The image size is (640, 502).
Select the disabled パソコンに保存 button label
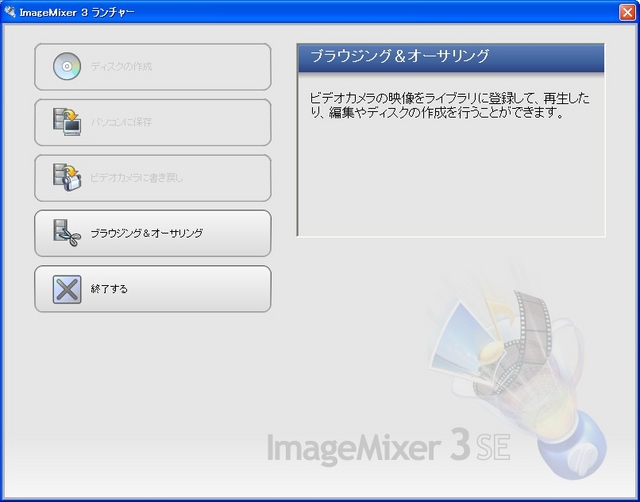pos(121,122)
